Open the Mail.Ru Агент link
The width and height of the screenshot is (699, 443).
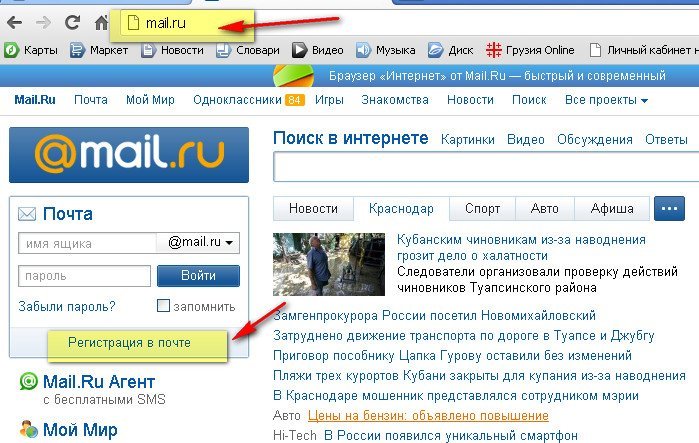coord(99,382)
